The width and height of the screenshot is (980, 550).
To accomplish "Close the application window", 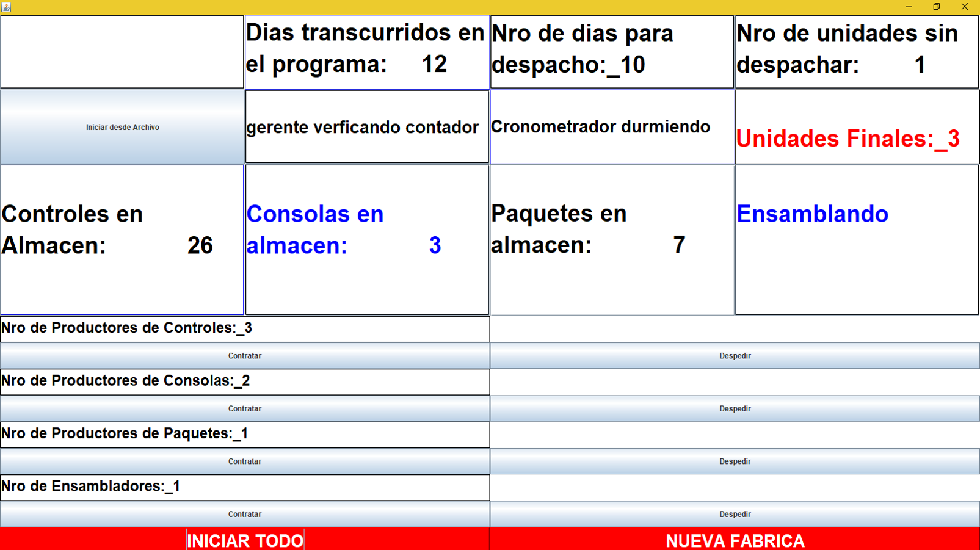I will (x=965, y=7).
